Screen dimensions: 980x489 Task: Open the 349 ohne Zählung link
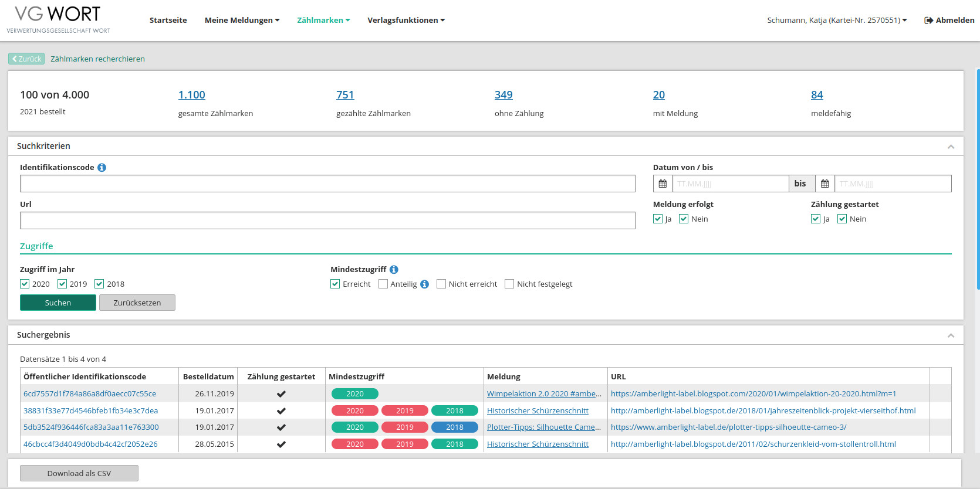click(x=503, y=95)
